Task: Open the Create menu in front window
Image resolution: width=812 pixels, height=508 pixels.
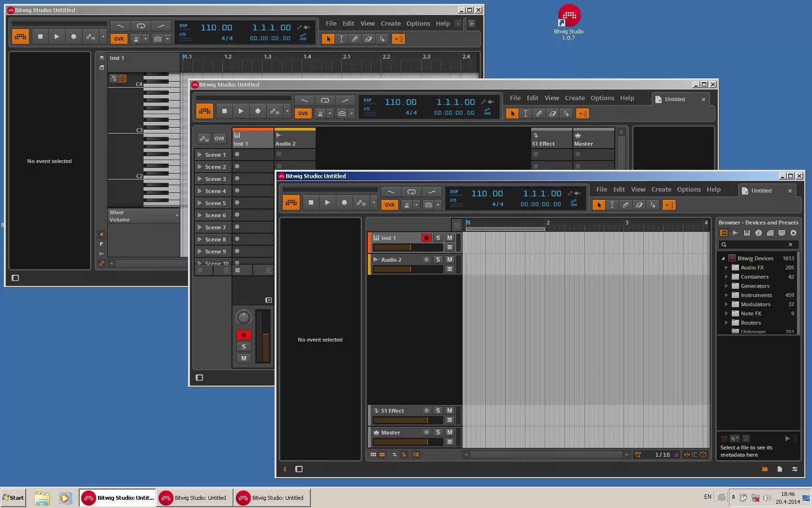Action: pos(661,190)
